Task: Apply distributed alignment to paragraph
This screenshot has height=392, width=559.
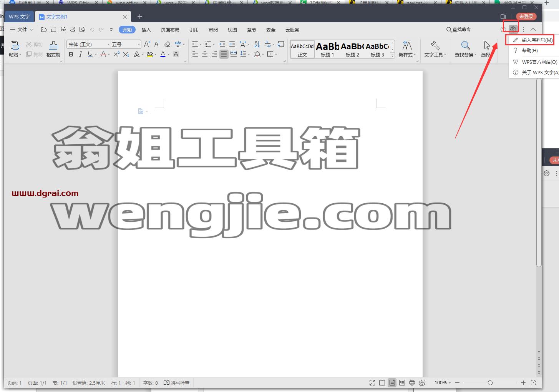Action: point(234,54)
